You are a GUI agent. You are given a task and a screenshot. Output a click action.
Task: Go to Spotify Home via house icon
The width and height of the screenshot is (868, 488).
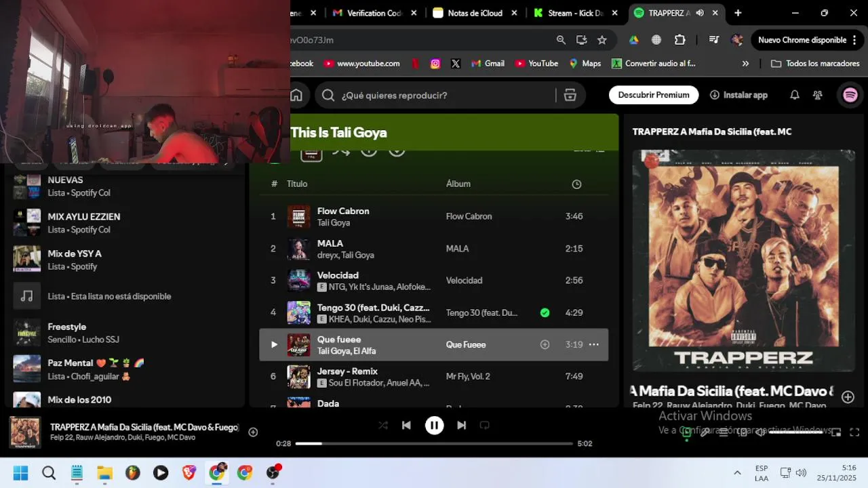tap(296, 96)
